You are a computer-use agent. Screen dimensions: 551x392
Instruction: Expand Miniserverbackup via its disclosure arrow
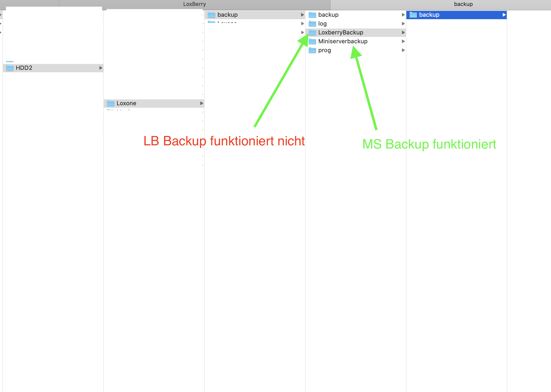(403, 41)
